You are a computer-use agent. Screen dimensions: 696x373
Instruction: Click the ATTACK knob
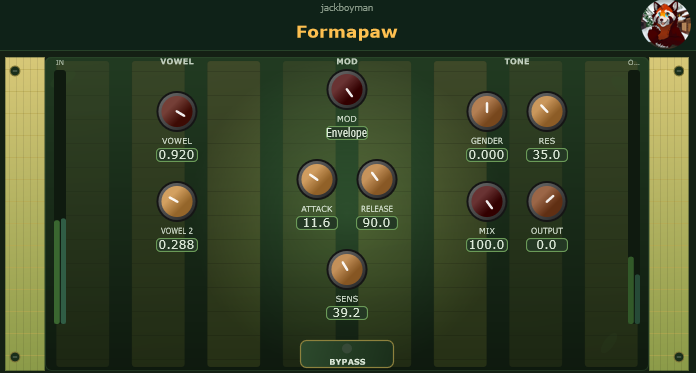(316, 179)
